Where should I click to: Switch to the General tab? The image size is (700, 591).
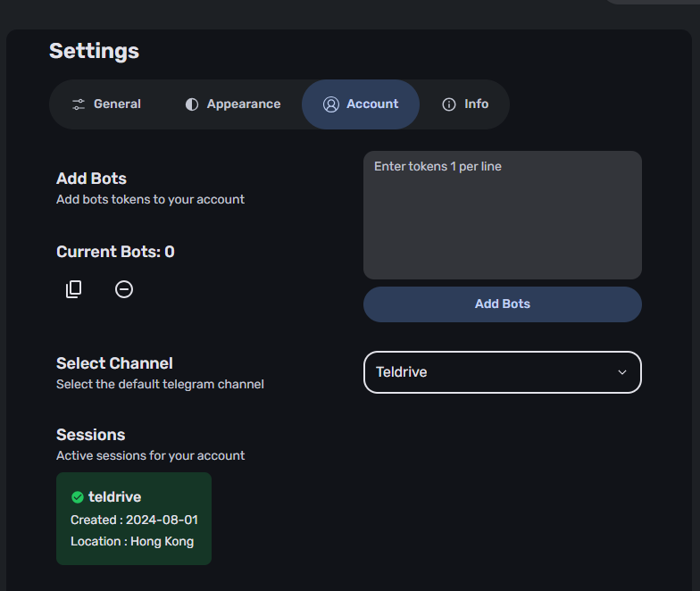tap(107, 104)
